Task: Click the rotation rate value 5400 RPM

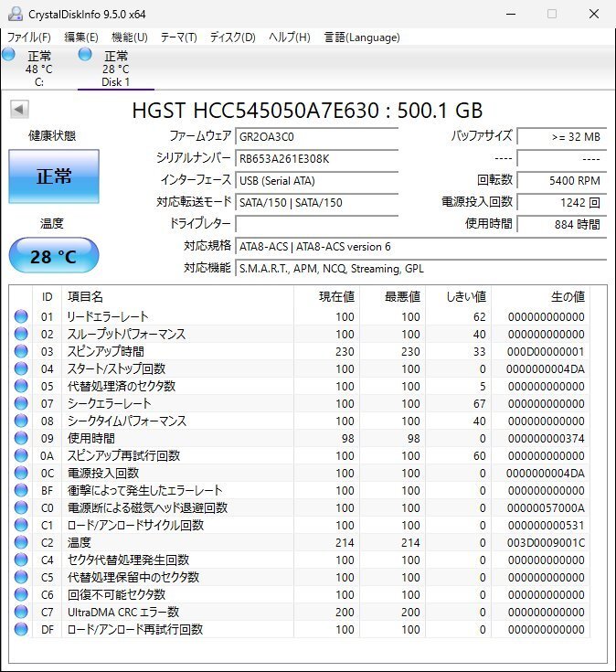Action: click(562, 180)
